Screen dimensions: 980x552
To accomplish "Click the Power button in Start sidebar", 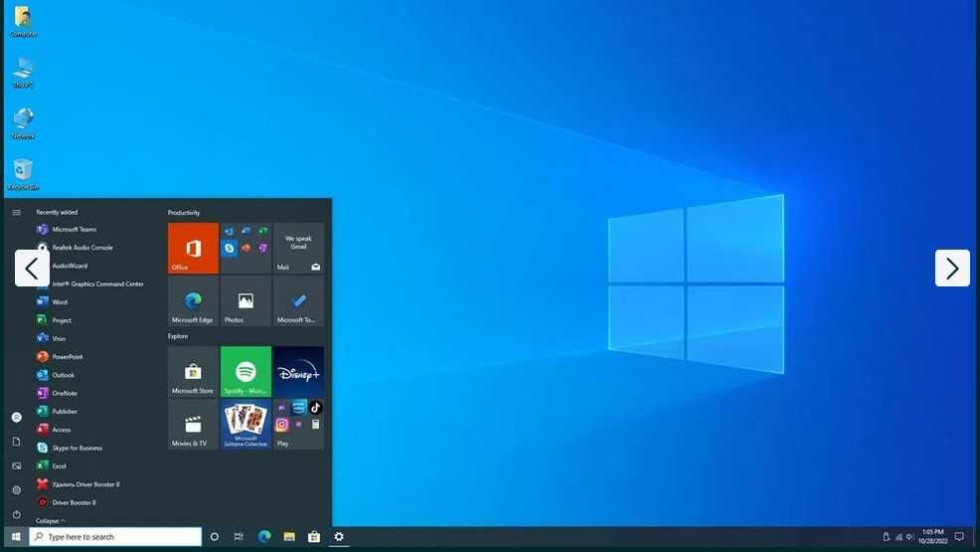I will (x=17, y=514).
